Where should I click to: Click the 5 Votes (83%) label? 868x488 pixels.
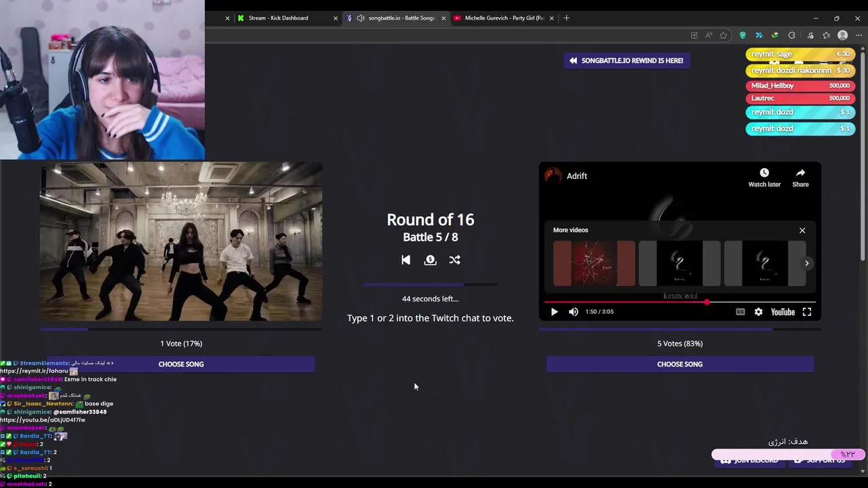tap(679, 344)
